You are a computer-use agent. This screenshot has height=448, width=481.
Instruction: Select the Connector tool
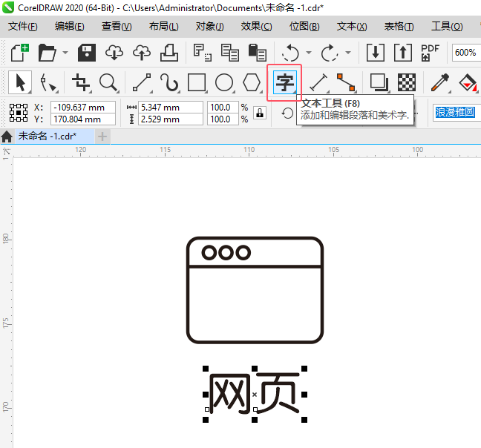coord(346,82)
